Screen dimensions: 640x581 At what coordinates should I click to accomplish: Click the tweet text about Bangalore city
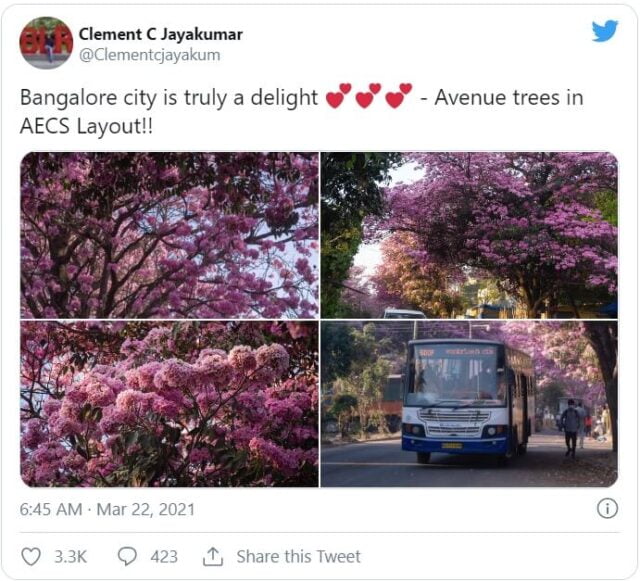click(x=302, y=111)
